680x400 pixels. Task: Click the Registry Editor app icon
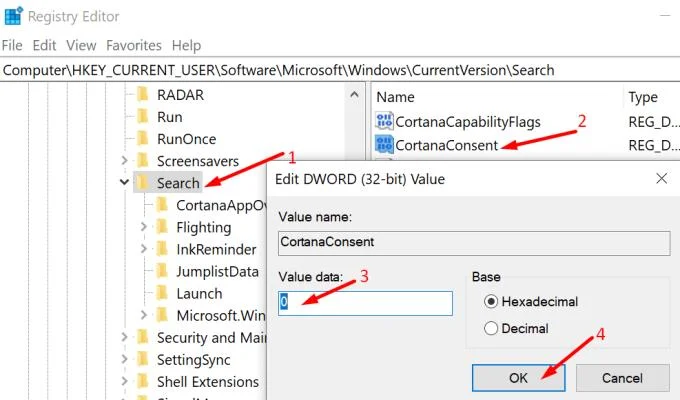[13, 16]
